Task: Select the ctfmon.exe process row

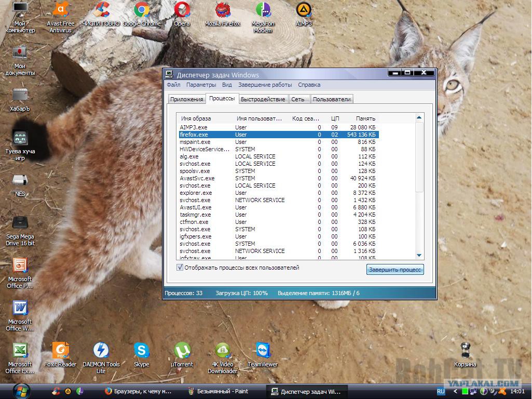Action: (x=278, y=222)
